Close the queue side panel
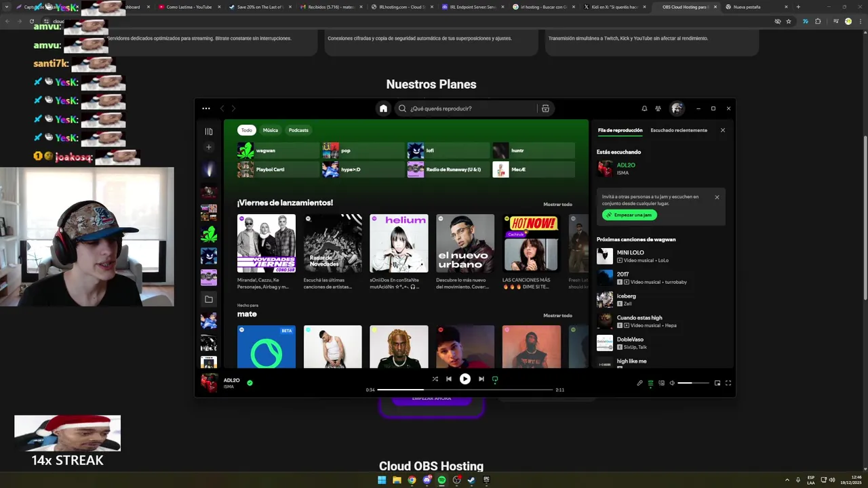868x488 pixels. [x=723, y=130]
